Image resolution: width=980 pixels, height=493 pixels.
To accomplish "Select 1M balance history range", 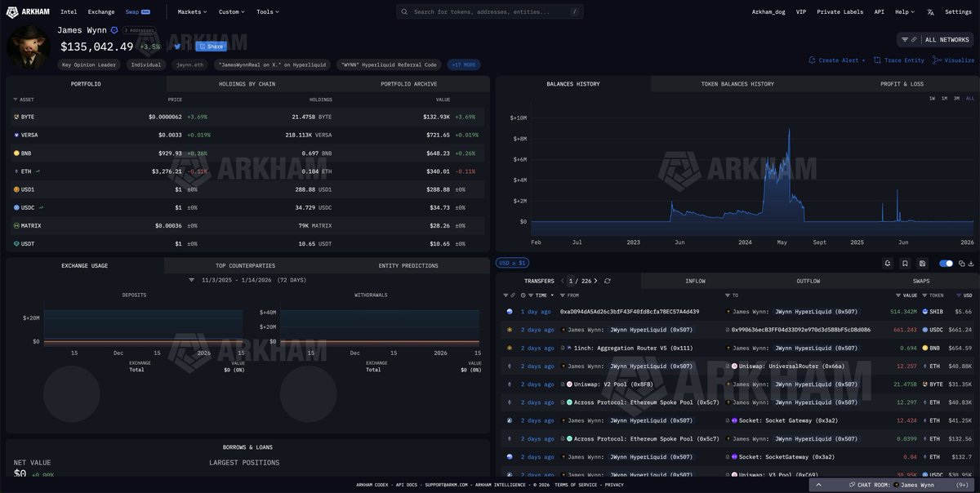I will pos(944,98).
